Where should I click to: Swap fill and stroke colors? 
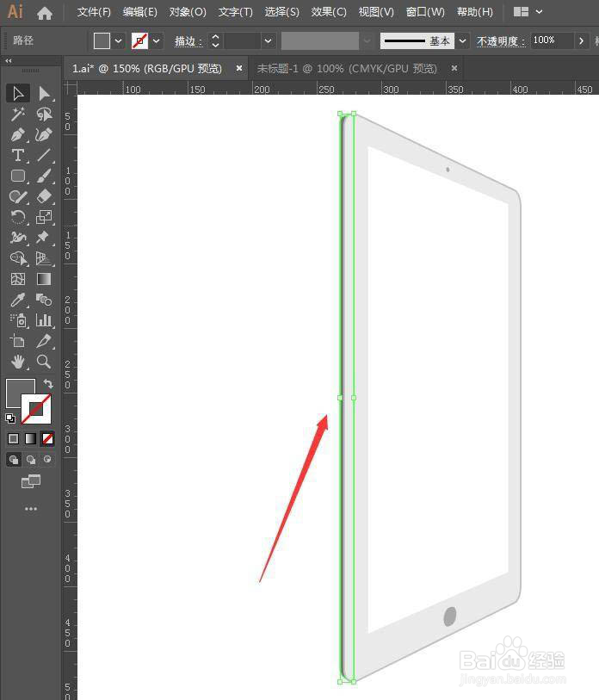tap(47, 383)
